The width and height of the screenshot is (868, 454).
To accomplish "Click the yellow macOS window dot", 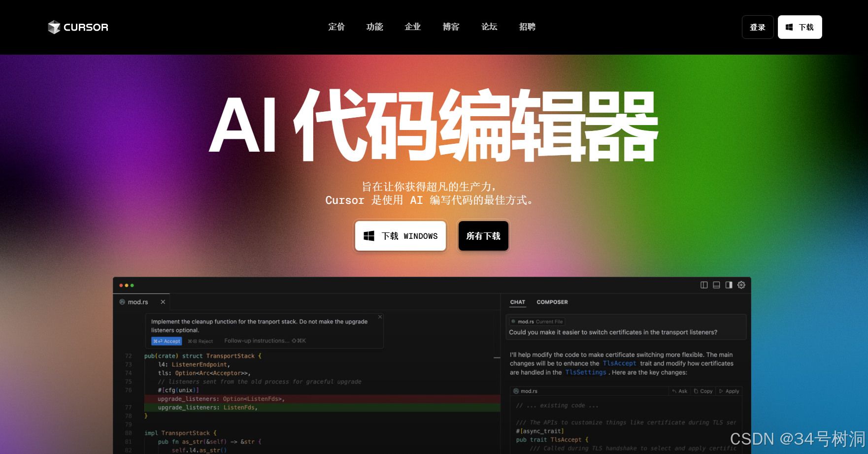I will [x=127, y=285].
